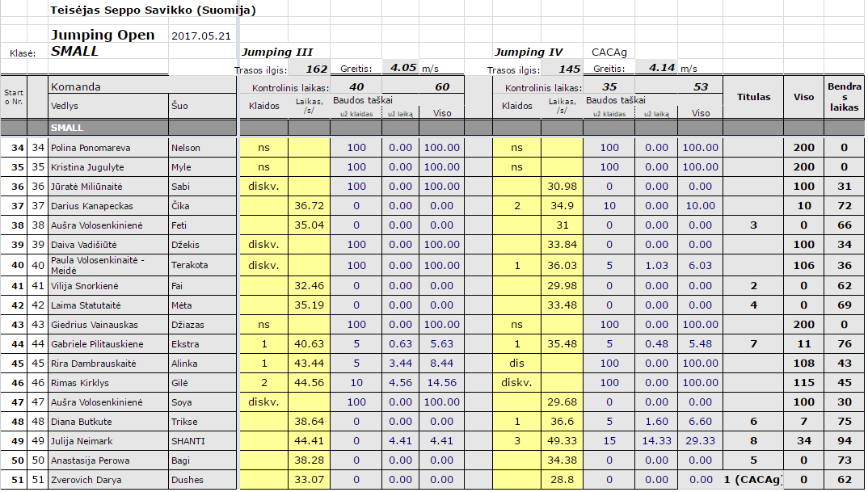868x492 pixels.
Task: Click the handler name Polina Ponomareva
Action: 91,148
